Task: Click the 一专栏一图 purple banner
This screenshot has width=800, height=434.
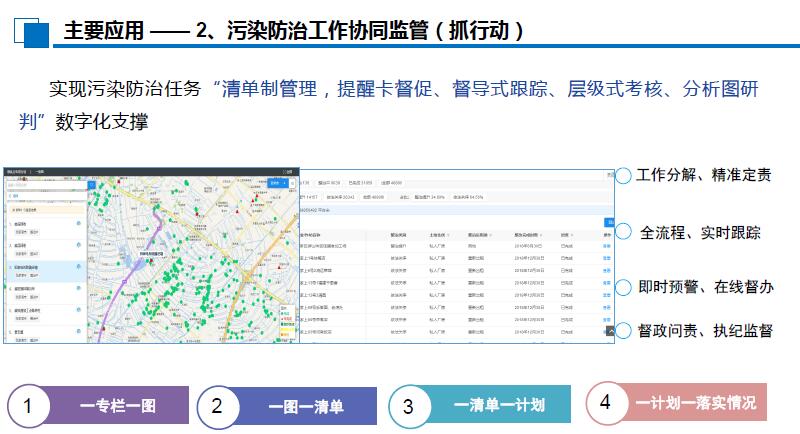Action: point(118,406)
